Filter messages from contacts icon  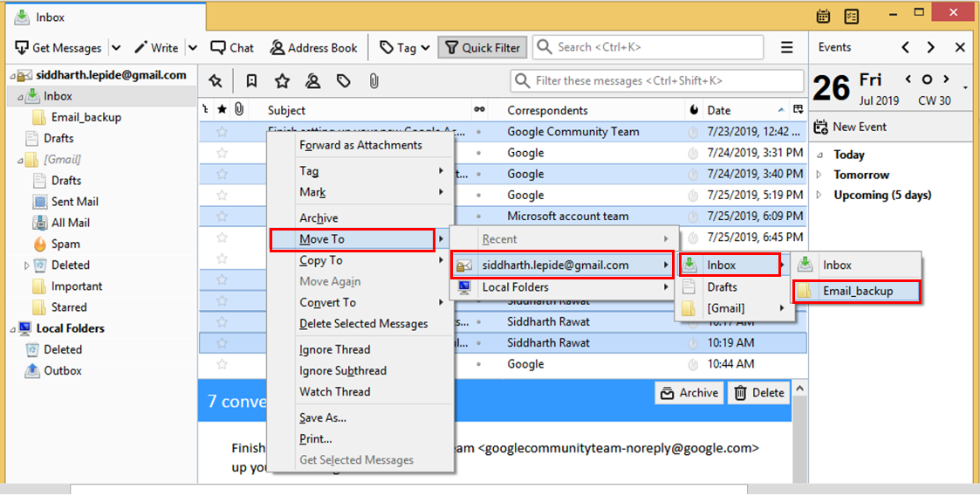coord(313,80)
